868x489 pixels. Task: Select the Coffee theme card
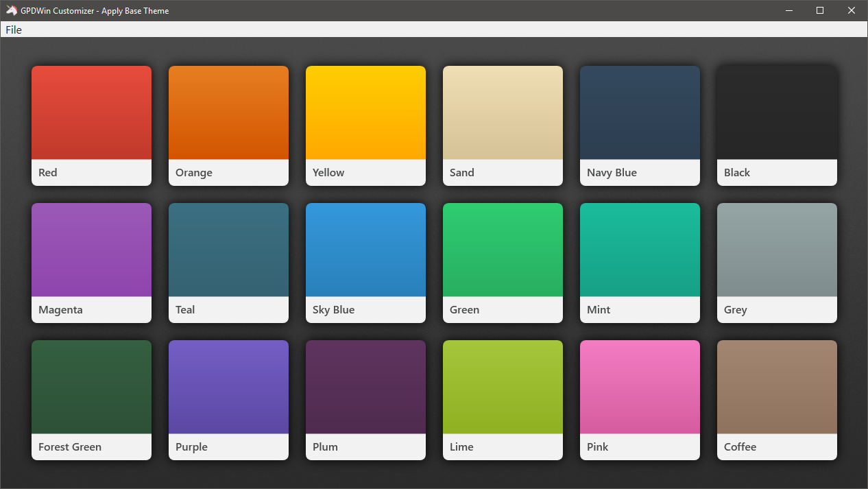(777, 400)
